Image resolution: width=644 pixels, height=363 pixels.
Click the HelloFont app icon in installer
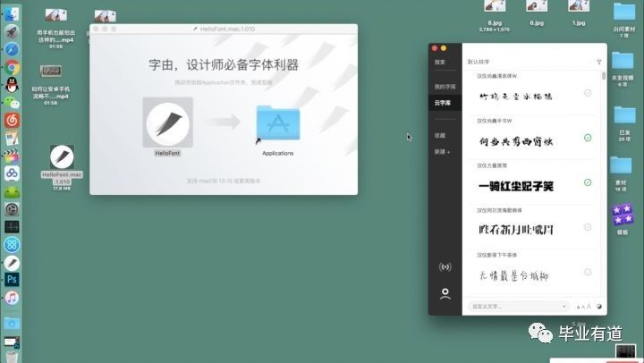167,122
